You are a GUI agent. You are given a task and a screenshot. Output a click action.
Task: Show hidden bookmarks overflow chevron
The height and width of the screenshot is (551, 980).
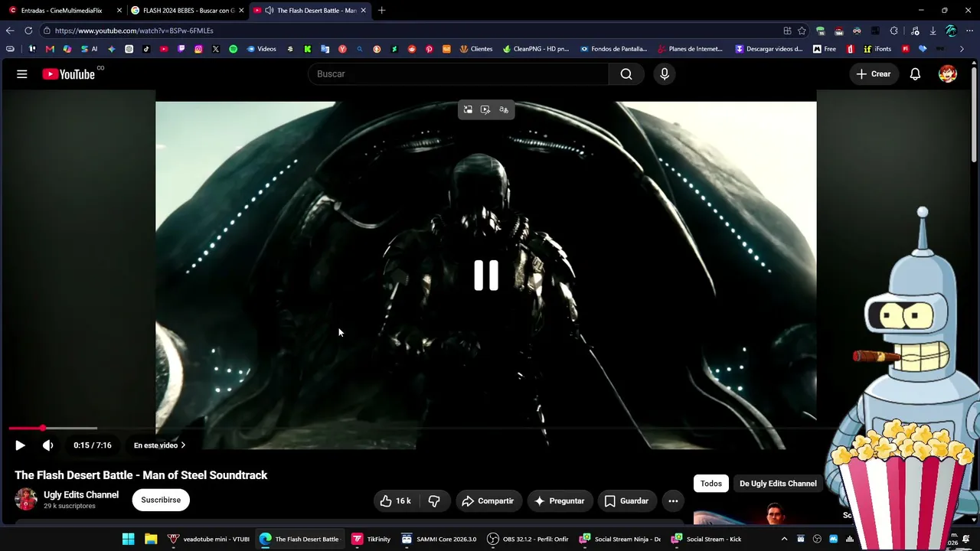[x=962, y=49]
